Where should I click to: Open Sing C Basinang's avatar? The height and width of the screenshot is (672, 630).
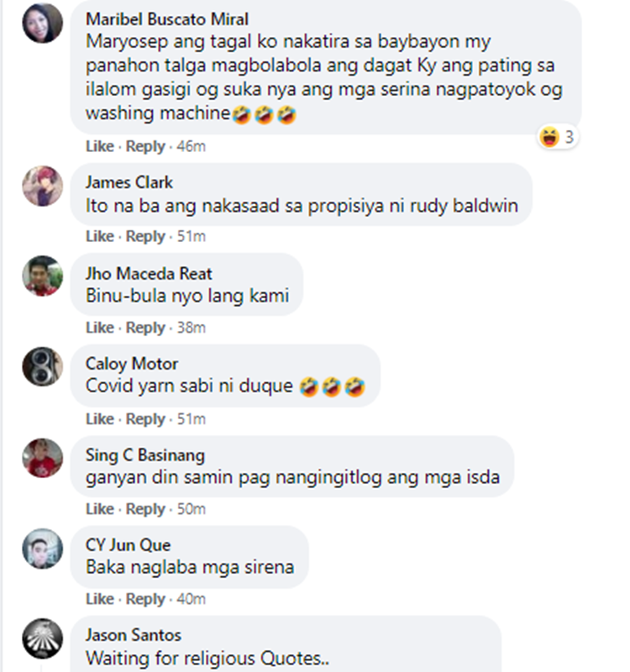(43, 458)
